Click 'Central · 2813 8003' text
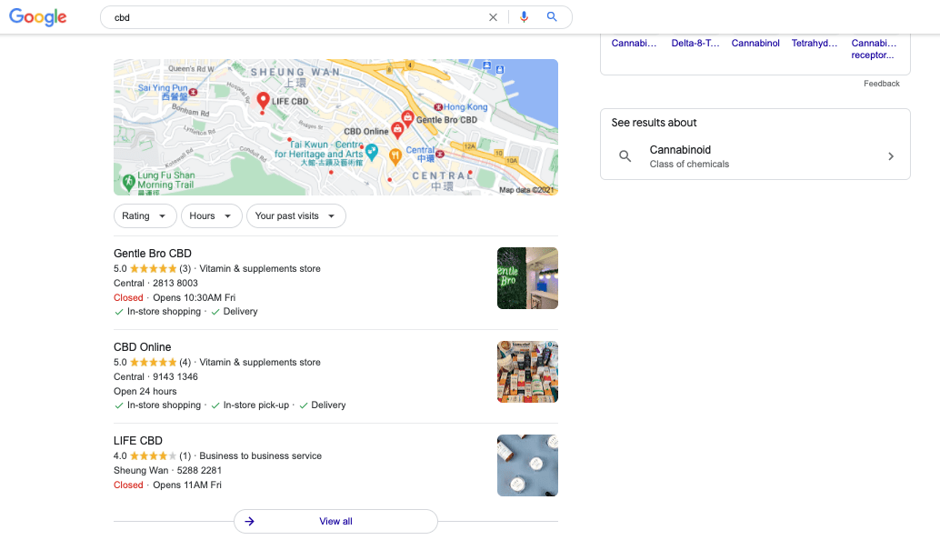 pos(155,283)
